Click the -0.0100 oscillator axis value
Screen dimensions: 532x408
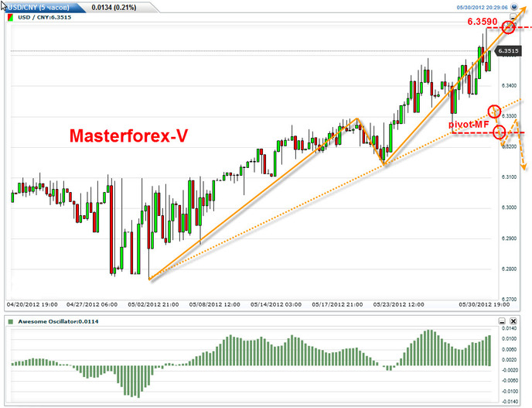(510, 392)
